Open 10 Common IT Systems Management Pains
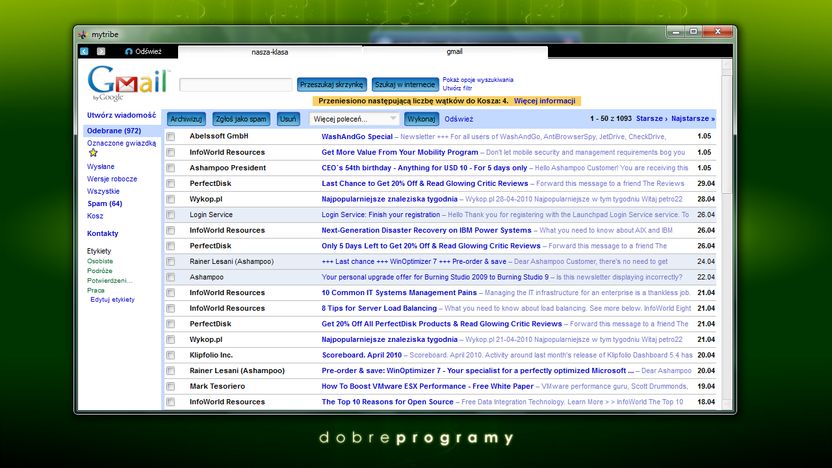 click(399, 293)
